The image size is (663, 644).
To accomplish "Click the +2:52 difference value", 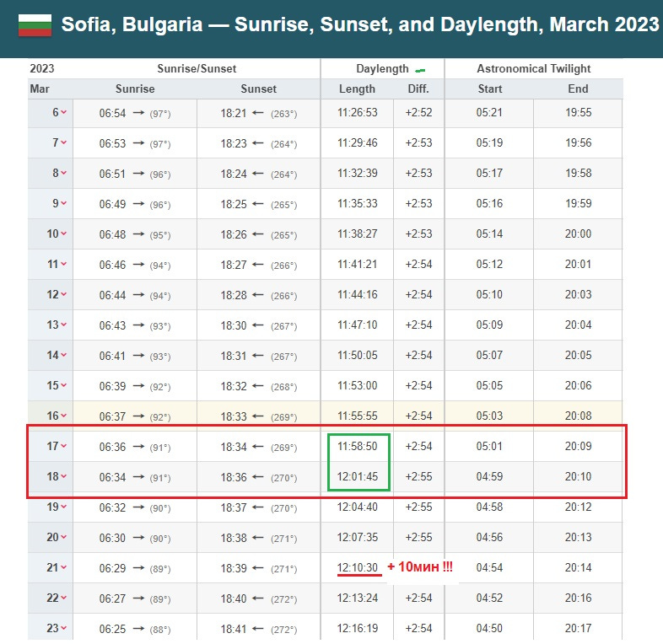I will coord(418,112).
